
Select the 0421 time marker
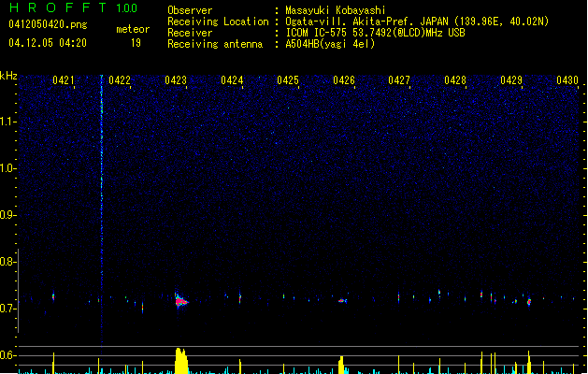pos(64,81)
